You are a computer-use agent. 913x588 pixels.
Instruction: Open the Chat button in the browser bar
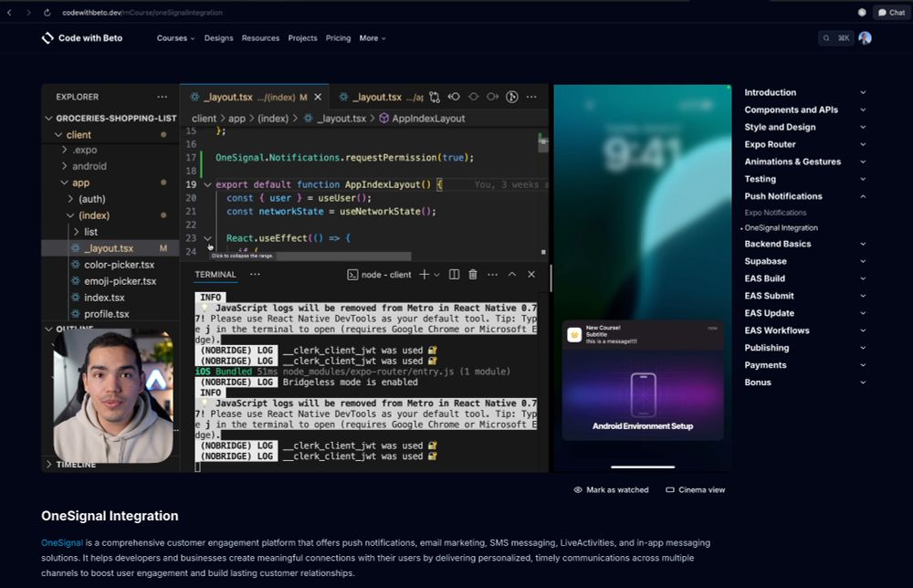click(x=891, y=12)
